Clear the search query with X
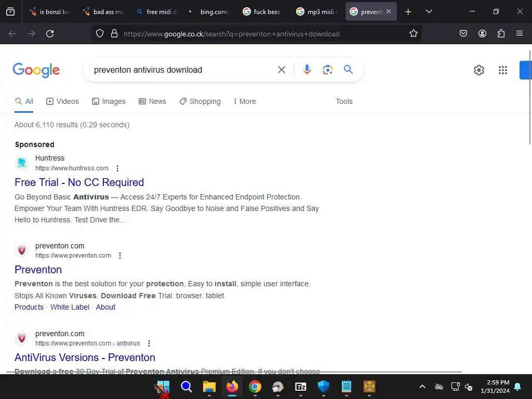The height and width of the screenshot is (399, 532). click(x=282, y=70)
